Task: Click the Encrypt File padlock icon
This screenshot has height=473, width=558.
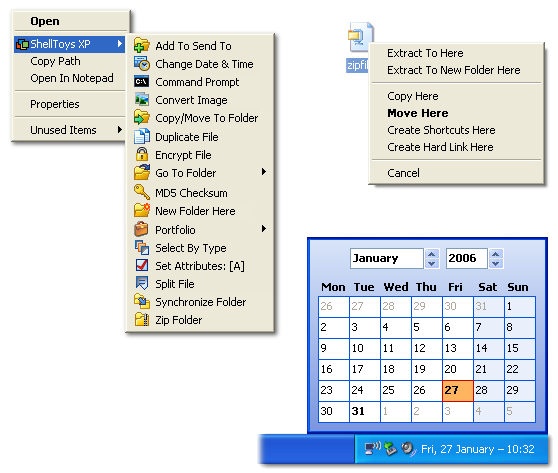Action: click(142, 155)
